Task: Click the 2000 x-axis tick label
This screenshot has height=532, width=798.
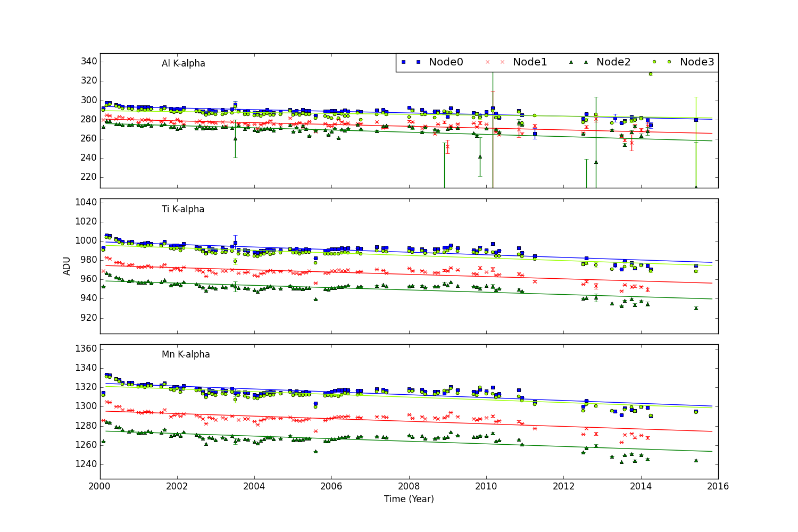Action: 100,486
